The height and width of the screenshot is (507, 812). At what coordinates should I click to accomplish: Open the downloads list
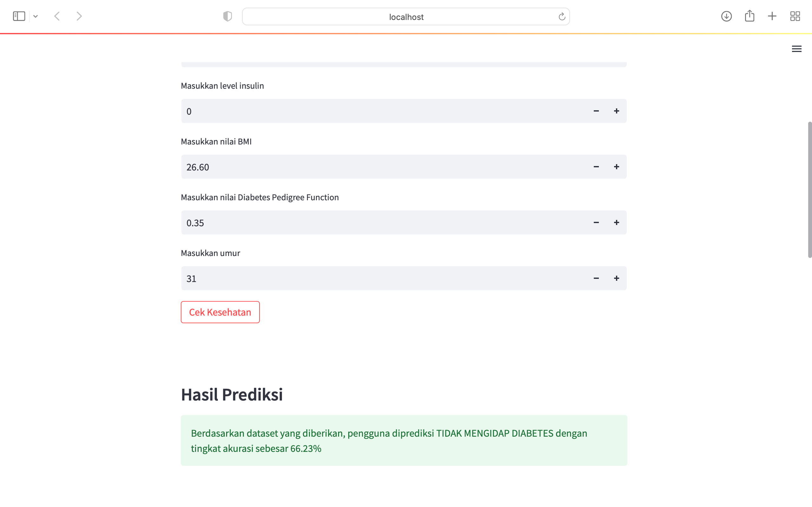726,16
